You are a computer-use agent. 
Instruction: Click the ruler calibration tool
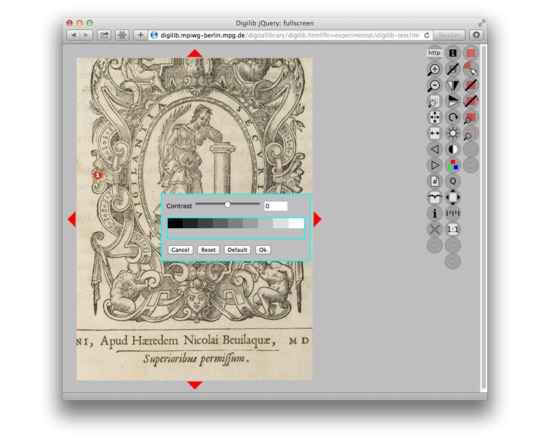point(453,213)
